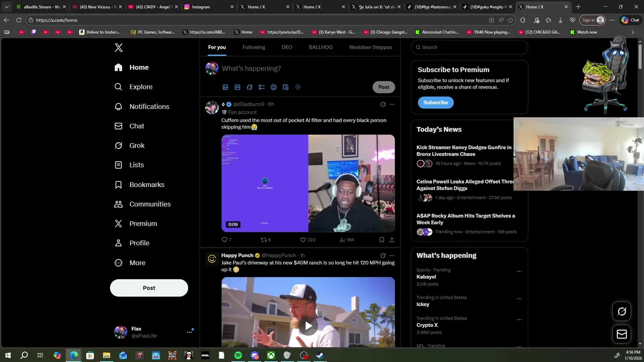
Task: Open the Kabayel trending topic
Action: point(426,277)
